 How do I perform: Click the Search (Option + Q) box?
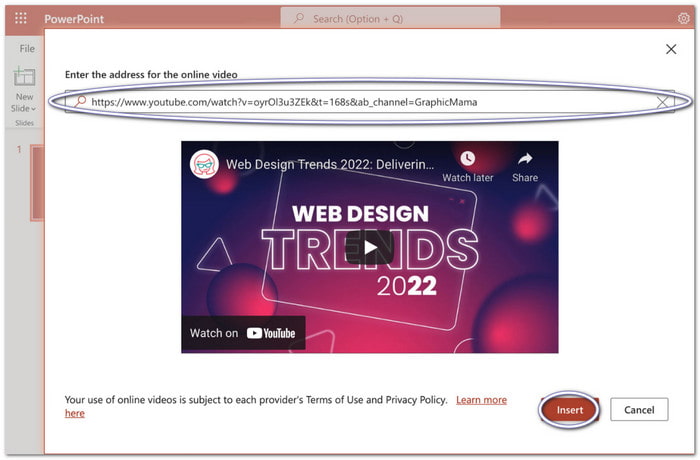point(390,18)
